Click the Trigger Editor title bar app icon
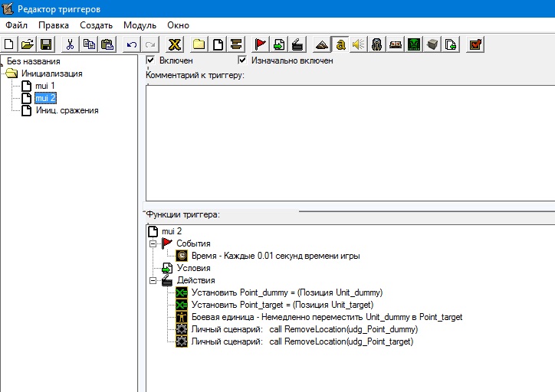This screenshot has width=555, height=392. 8,8
